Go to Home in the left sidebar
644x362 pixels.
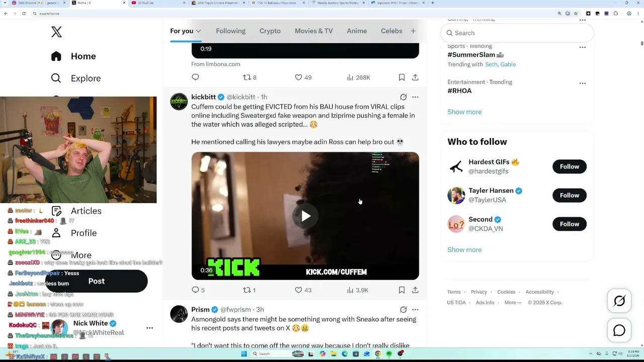[x=73, y=56]
